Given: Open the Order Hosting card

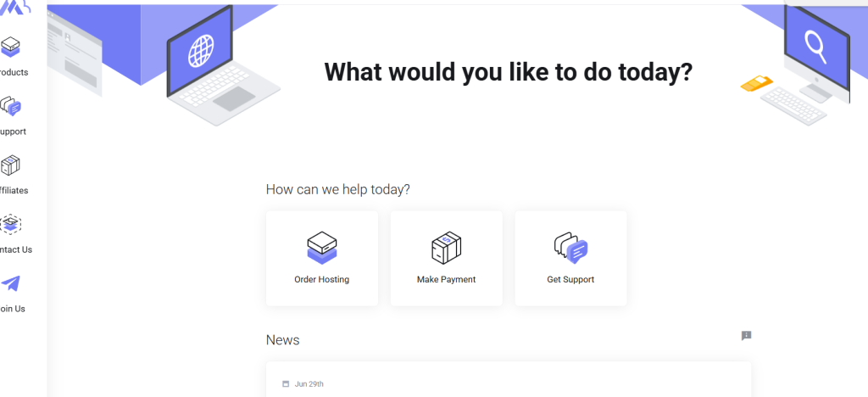Looking at the screenshot, I should pyautogui.click(x=322, y=258).
